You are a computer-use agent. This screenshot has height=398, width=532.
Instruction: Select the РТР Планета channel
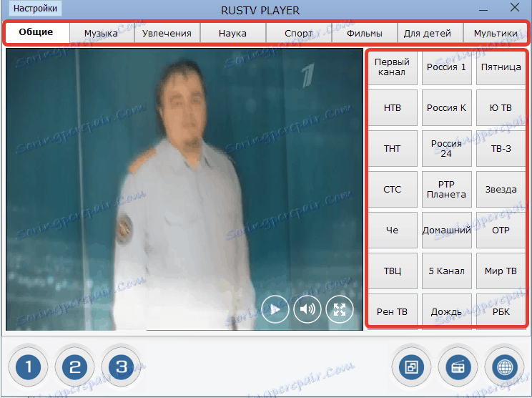pos(446,190)
